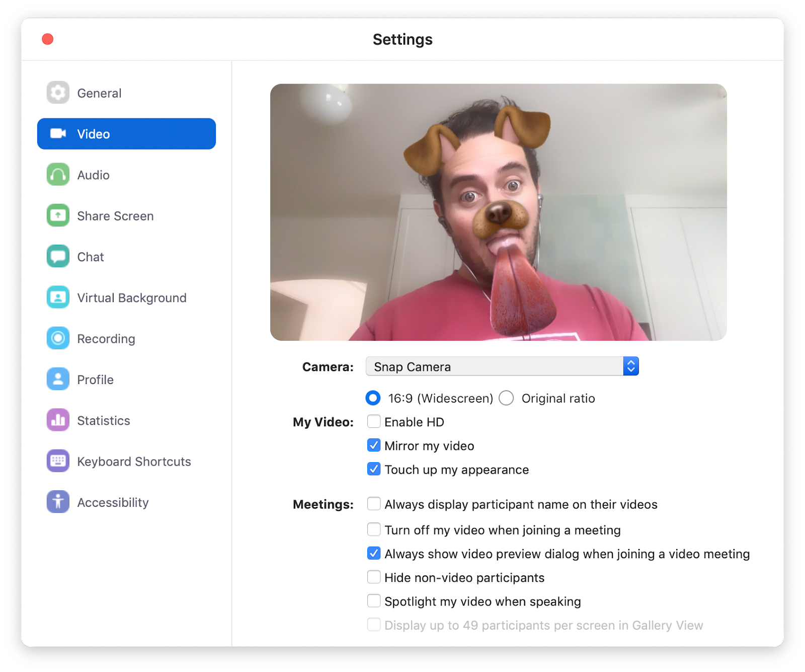This screenshot has width=805, height=672.
Task: Uncheck Always show video preview dialog
Action: click(374, 553)
